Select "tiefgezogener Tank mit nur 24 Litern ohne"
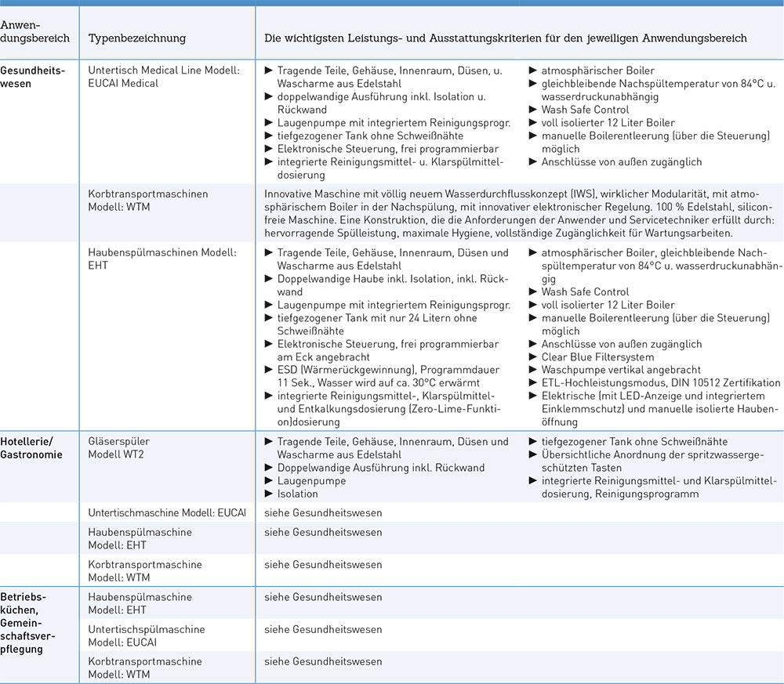The width and height of the screenshot is (784, 684). 377,318
